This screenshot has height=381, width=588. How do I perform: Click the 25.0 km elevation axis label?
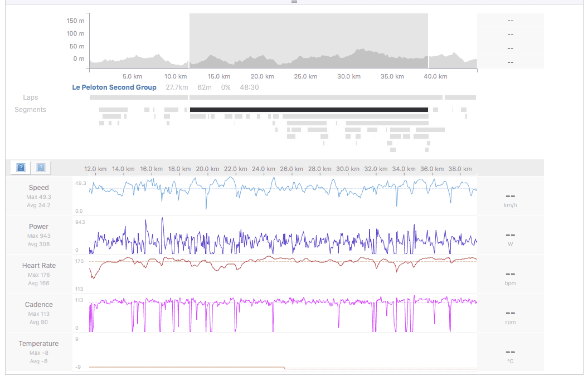point(305,76)
